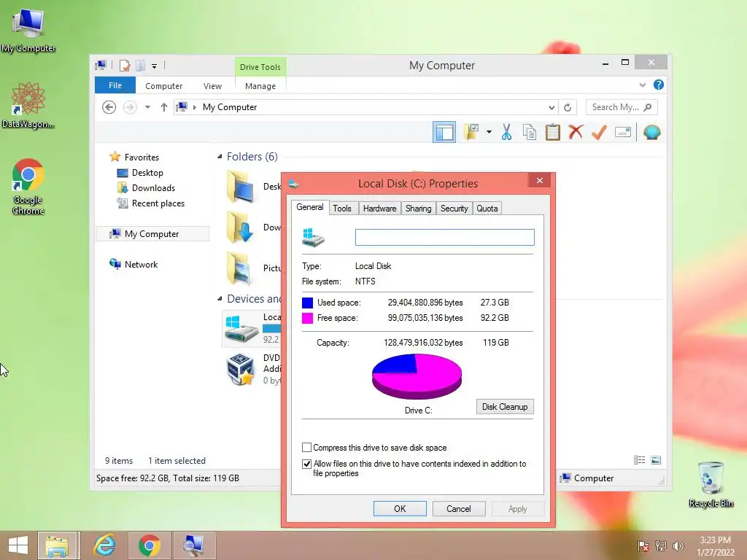Select Network in navigation pane
This screenshot has height=560, width=747.
(141, 264)
